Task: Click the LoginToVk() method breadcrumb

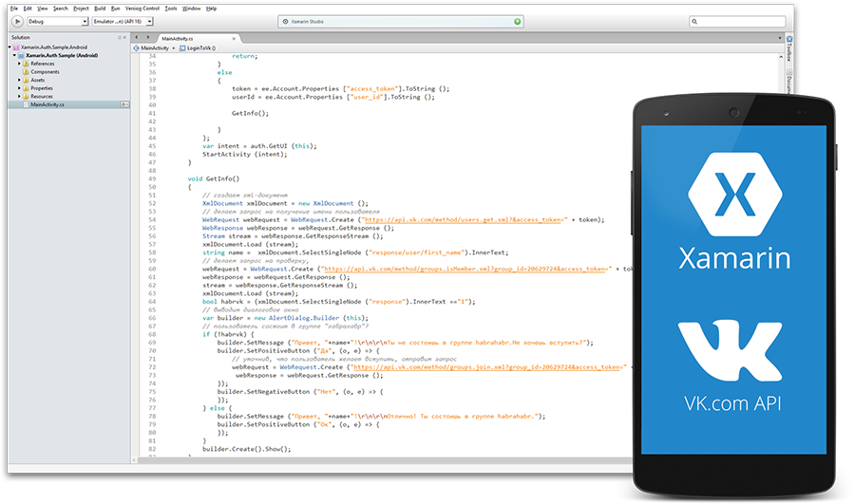Action: 198,48
